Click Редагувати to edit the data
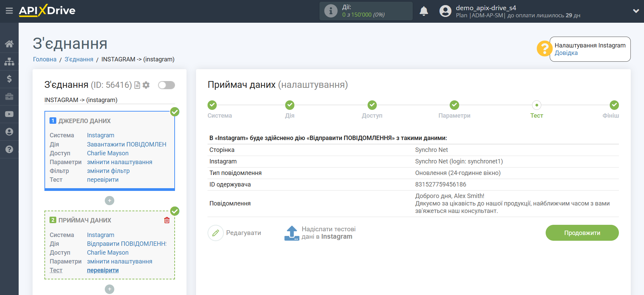644x295 pixels. [x=235, y=233]
